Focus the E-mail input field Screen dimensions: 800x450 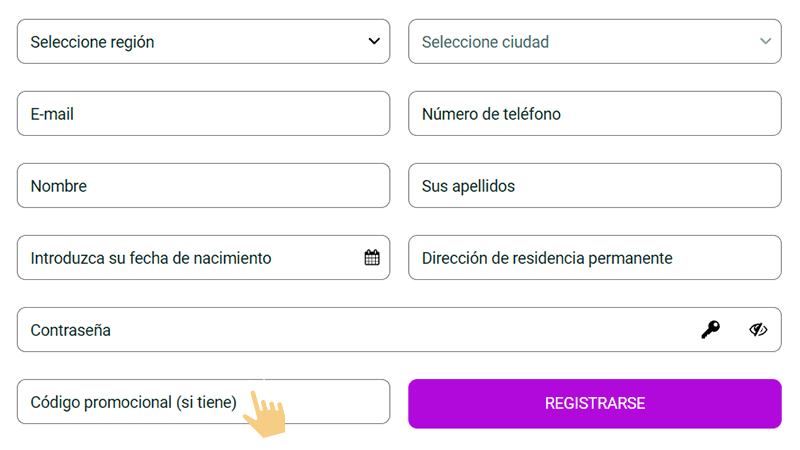tap(203, 114)
